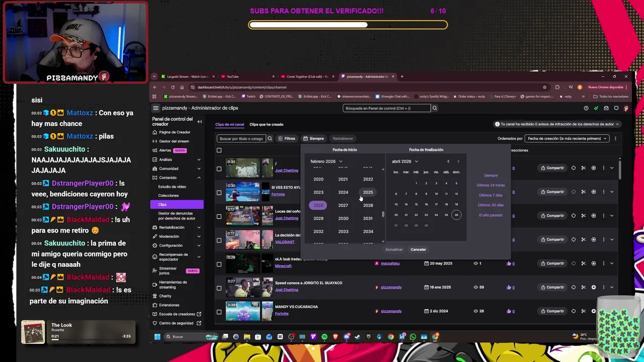Open the three-dot options beside sort order
This screenshot has height=362, width=644.
615,138
